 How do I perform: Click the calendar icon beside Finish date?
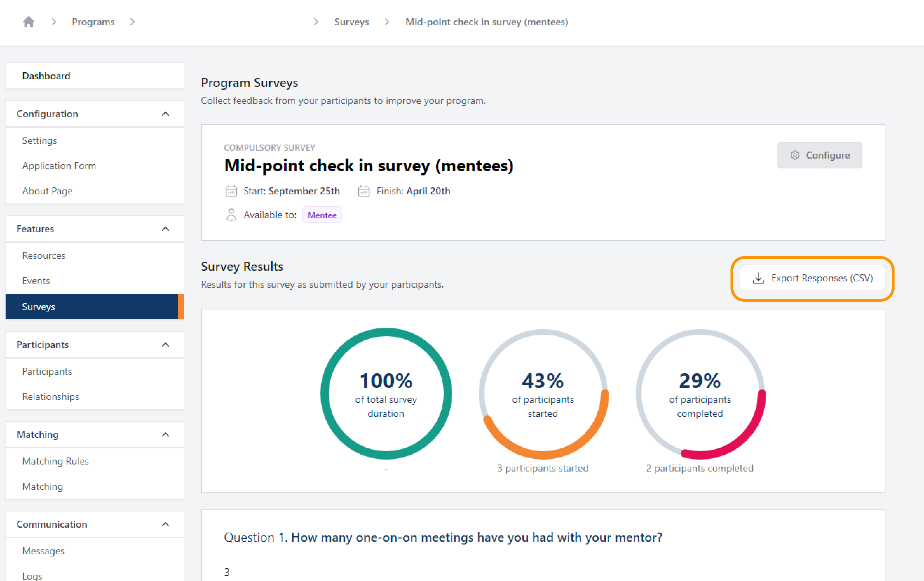click(x=364, y=191)
